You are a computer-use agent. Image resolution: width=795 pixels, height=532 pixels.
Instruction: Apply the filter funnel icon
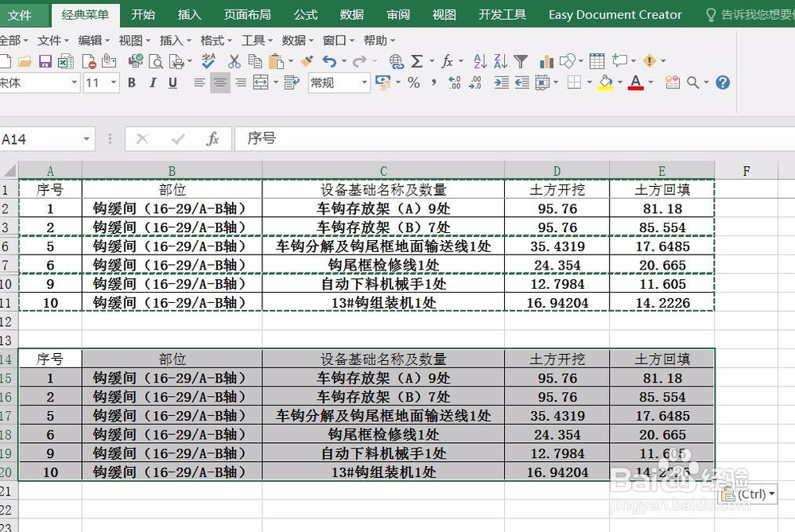pyautogui.click(x=522, y=61)
